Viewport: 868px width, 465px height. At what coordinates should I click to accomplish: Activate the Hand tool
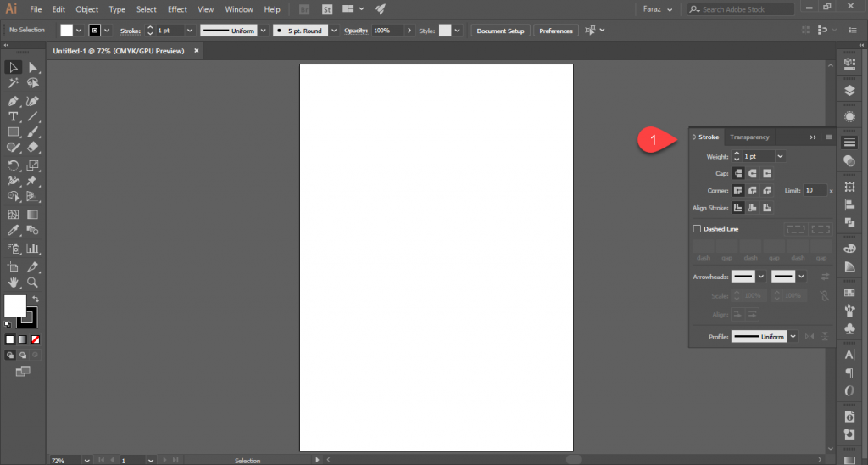(x=14, y=282)
